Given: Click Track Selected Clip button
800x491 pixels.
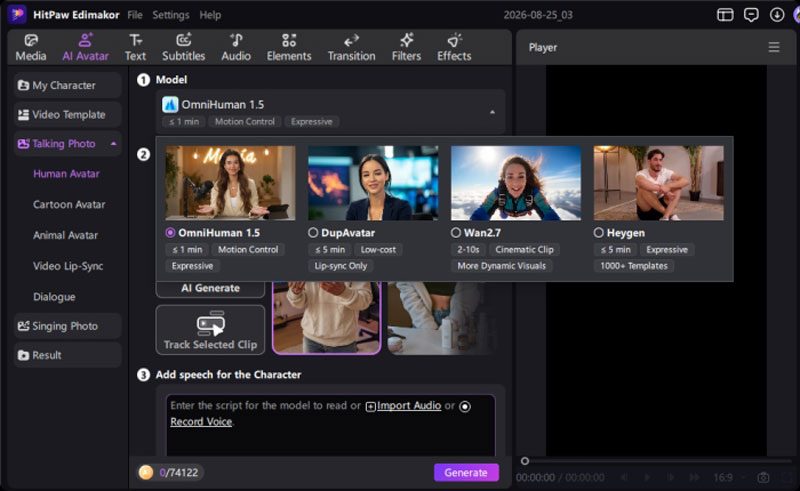Looking at the screenshot, I should click(210, 330).
